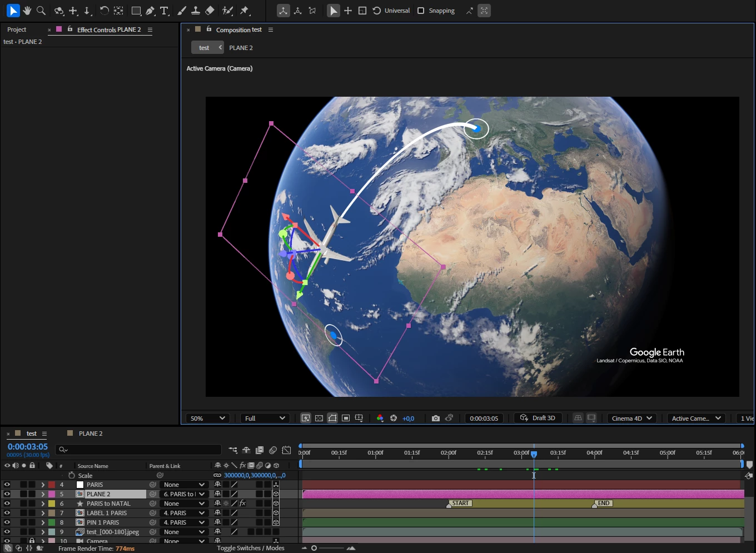Image resolution: width=756 pixels, height=553 pixels.
Task: Hide the PLANE 2 layer via its eye icon
Action: [x=7, y=494]
